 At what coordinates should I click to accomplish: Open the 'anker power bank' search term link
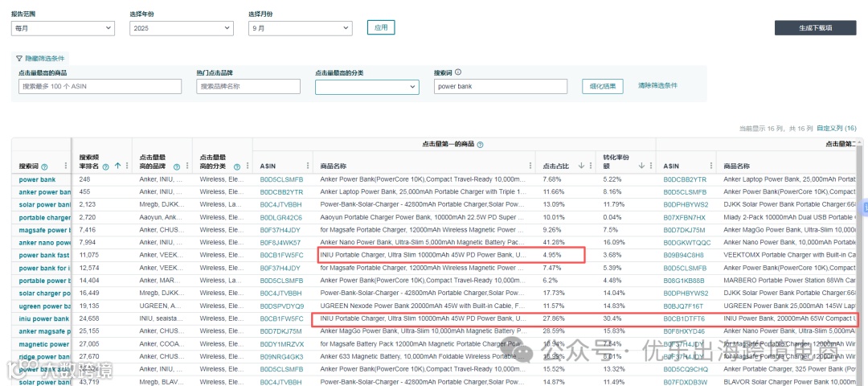pos(45,192)
